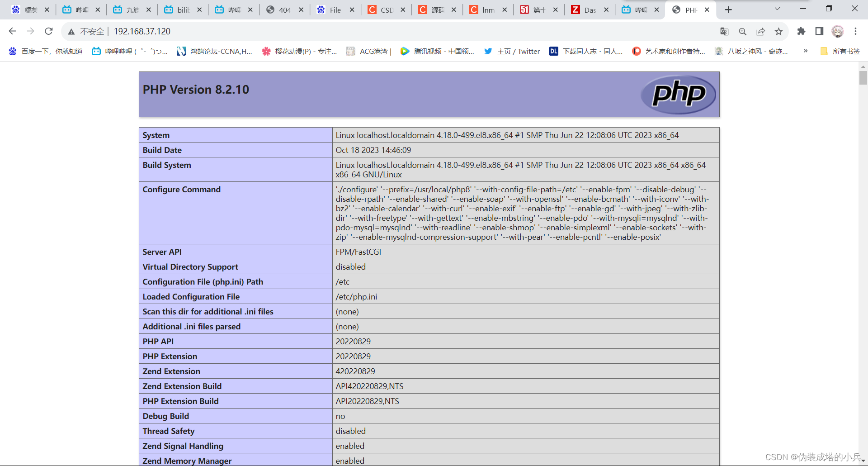Switch to the Inm tab

click(x=488, y=10)
